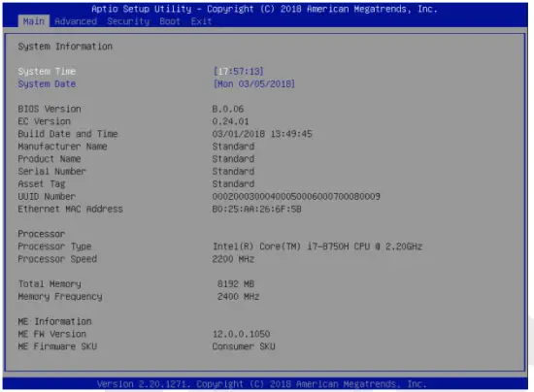Click the Standard value beside Asset Tag
Image resolution: width=534 pixels, height=392 pixels.
(233, 183)
